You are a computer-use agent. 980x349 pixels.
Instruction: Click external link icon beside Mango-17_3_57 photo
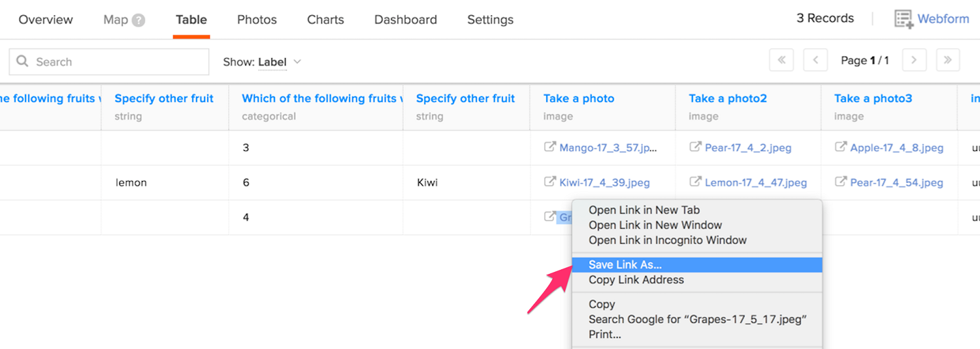click(550, 147)
